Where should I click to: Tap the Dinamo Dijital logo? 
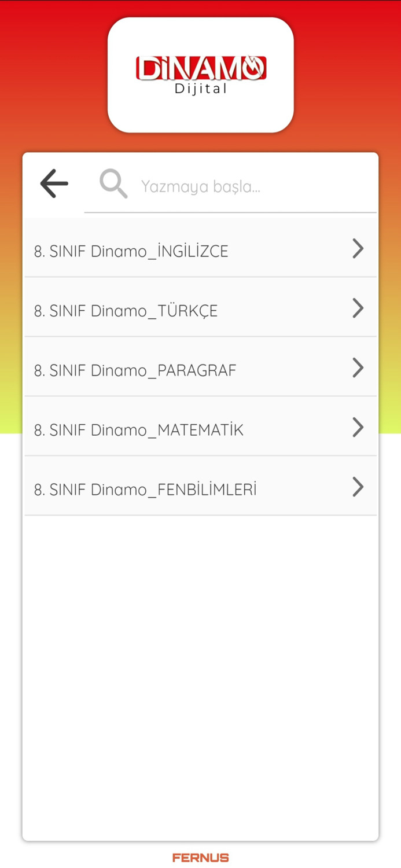pos(200,74)
